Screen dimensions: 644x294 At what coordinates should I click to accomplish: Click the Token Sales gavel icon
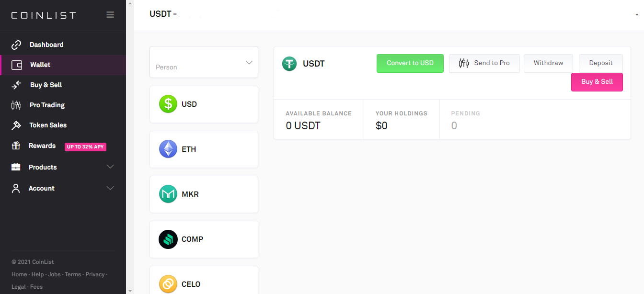click(16, 125)
